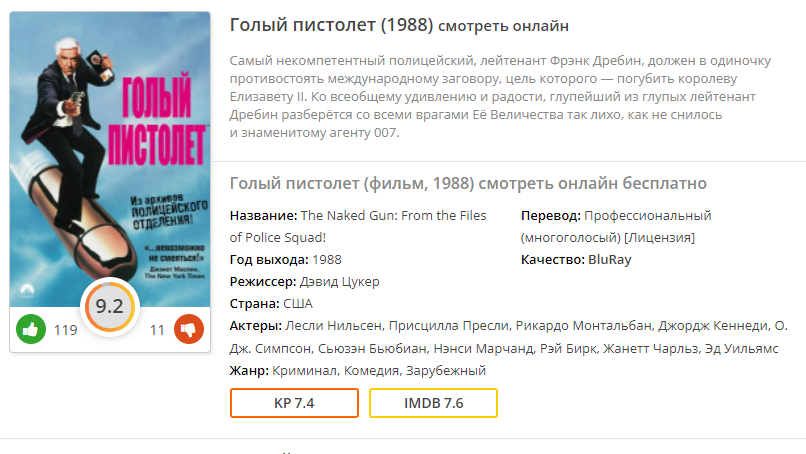Screen dimensions: 806x454
Task: Click the like count 119
Action: pos(65,330)
